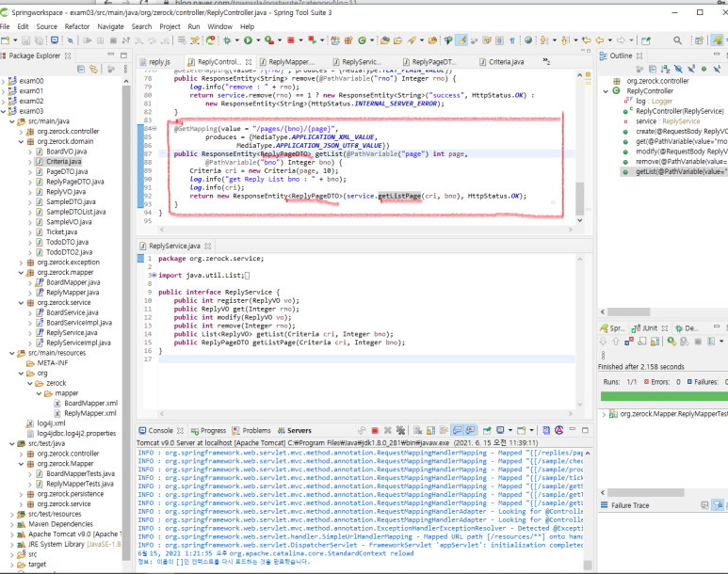728x574 pixels.
Task: Open New wizard dropdown arrow
Action: coord(15,40)
